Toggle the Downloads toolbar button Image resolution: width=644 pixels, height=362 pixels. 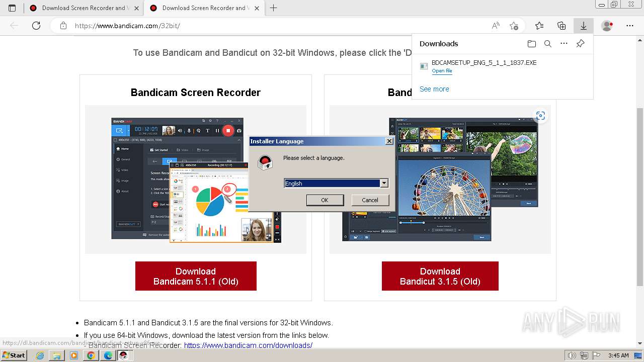[x=584, y=26]
